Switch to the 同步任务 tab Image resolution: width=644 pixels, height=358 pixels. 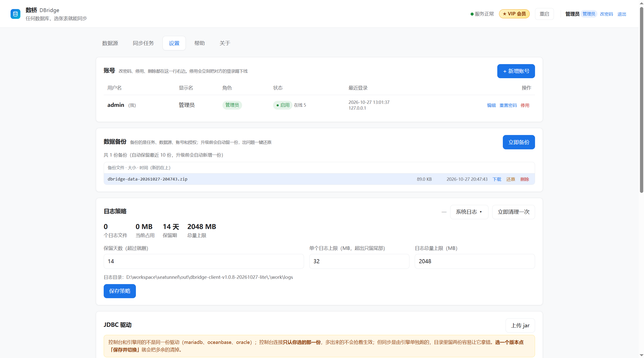pos(143,43)
